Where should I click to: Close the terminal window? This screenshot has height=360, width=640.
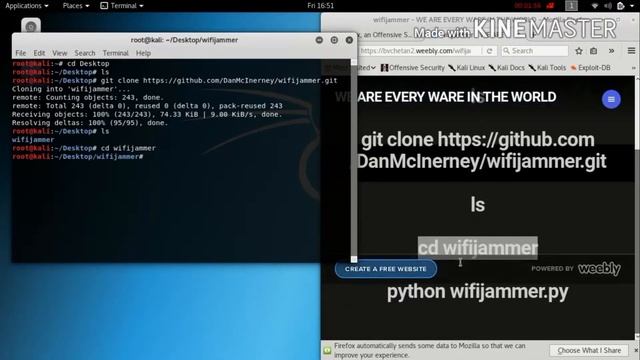(x=349, y=40)
